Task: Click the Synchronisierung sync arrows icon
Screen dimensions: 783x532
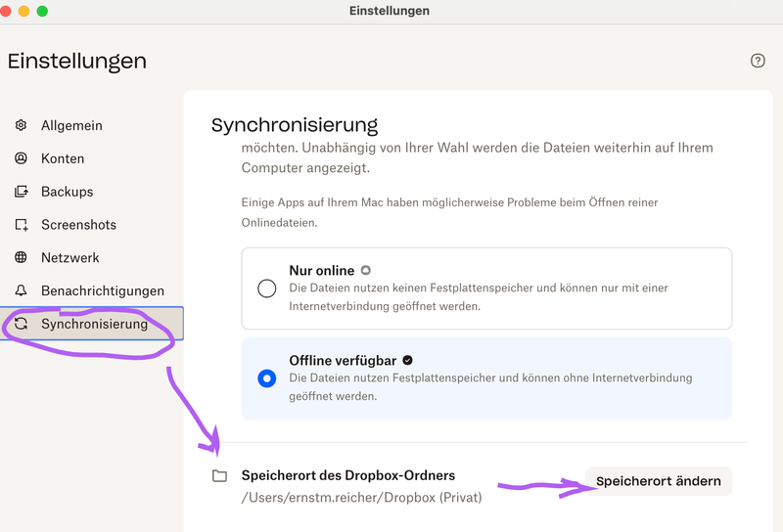Action: (x=22, y=325)
